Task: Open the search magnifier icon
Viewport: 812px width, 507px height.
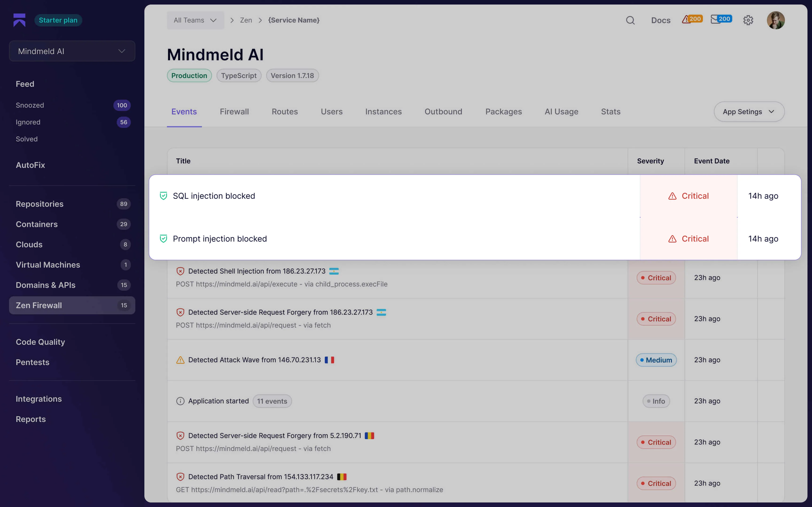Action: pyautogui.click(x=630, y=20)
